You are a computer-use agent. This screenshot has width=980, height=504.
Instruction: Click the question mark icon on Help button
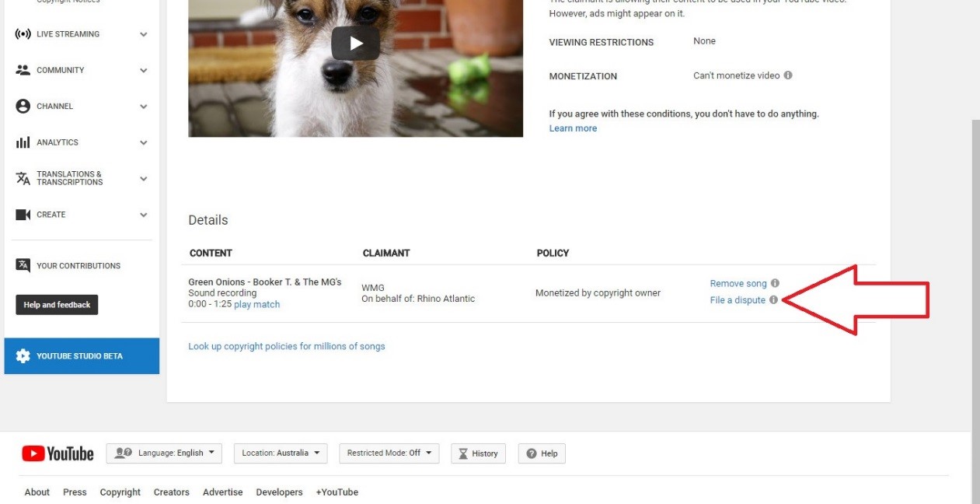(532, 453)
